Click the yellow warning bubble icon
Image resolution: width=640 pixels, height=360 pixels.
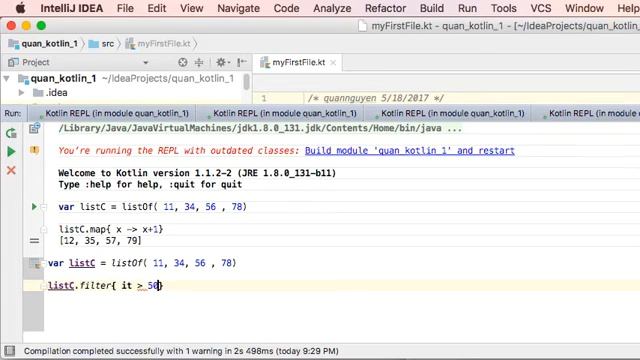tap(34, 150)
